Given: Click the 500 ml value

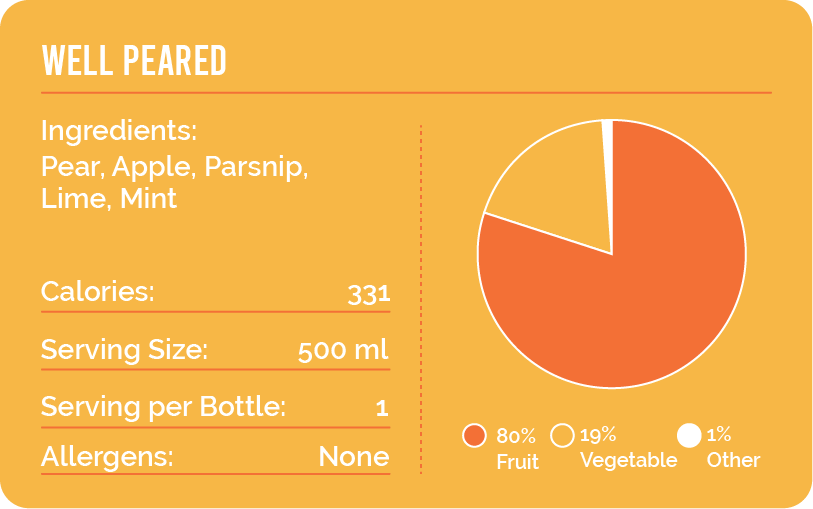Looking at the screenshot, I should click(343, 351).
